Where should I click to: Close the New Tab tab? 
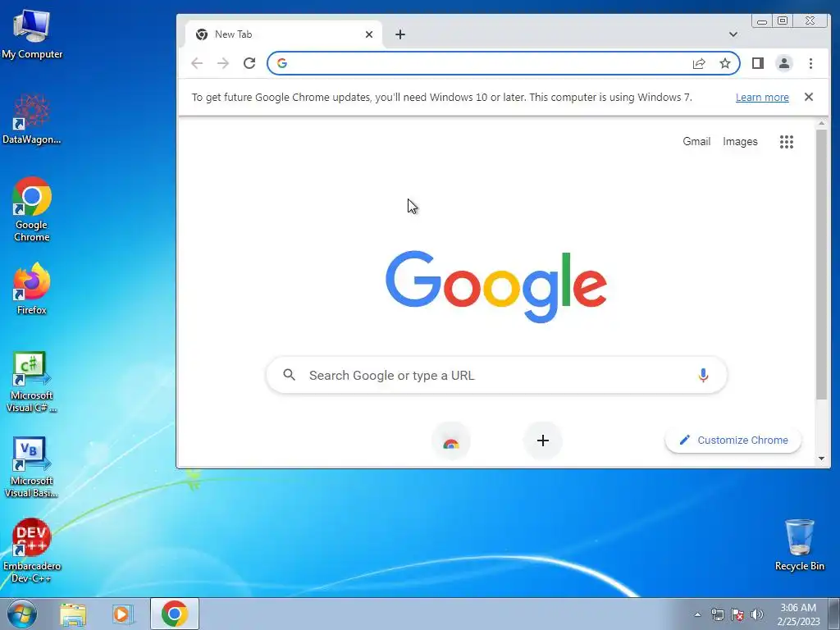coord(369,34)
